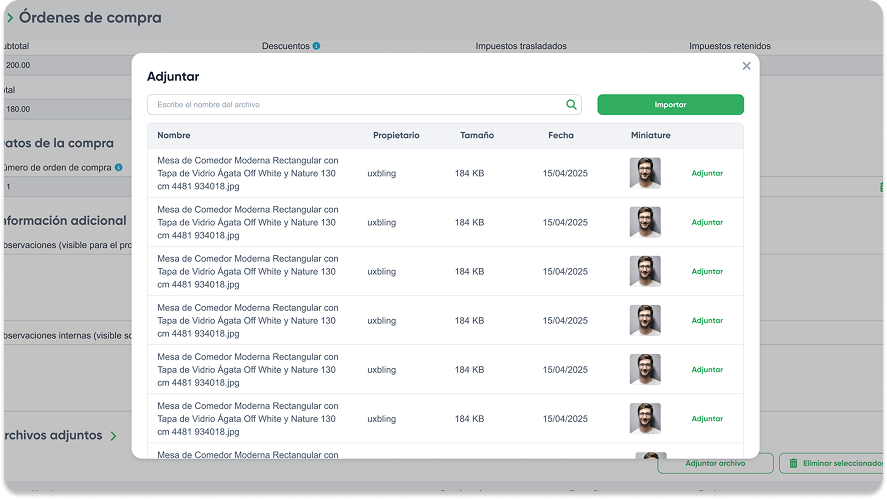Click the Nombre column header

pyautogui.click(x=174, y=135)
